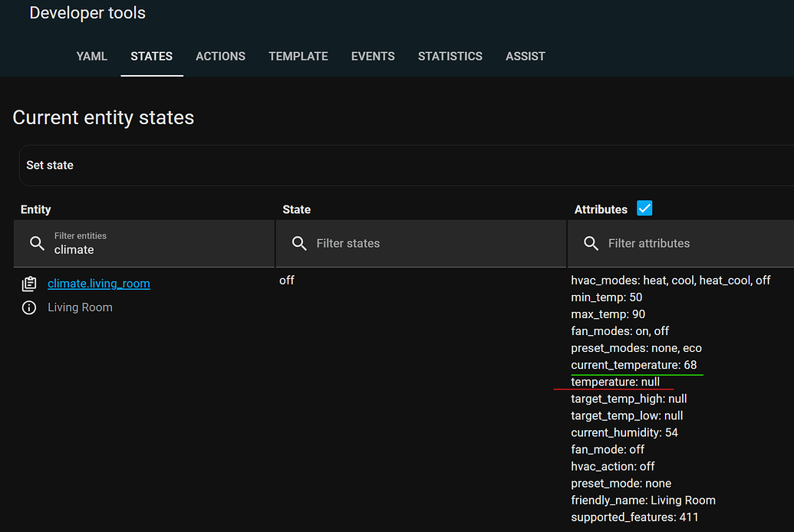Image resolution: width=794 pixels, height=532 pixels.
Task: Open entity info via the info icon
Action: 28,307
